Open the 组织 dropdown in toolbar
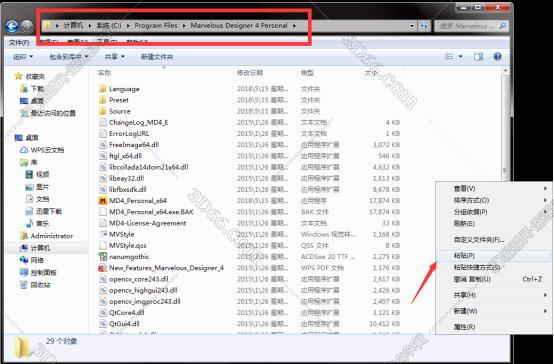 [x=23, y=57]
